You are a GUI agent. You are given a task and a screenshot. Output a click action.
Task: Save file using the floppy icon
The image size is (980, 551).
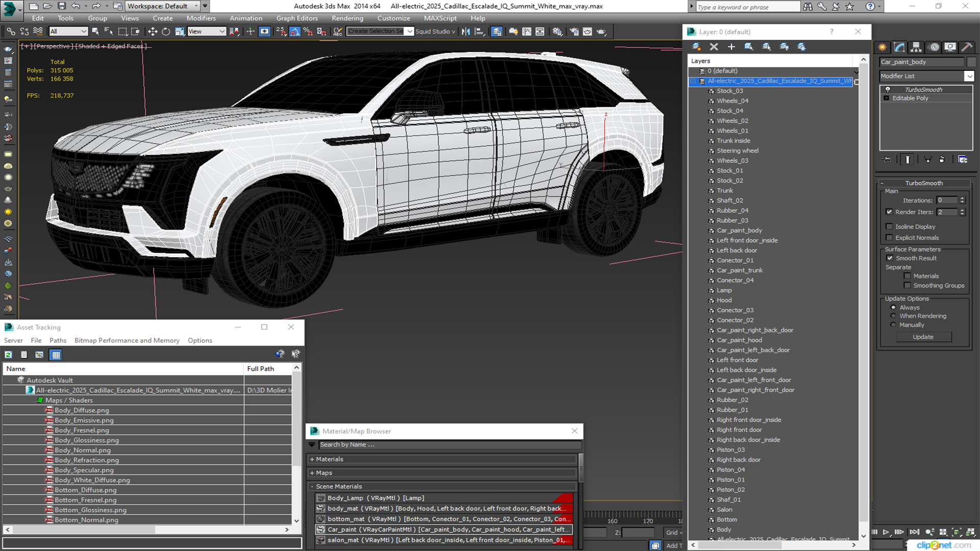(61, 6)
